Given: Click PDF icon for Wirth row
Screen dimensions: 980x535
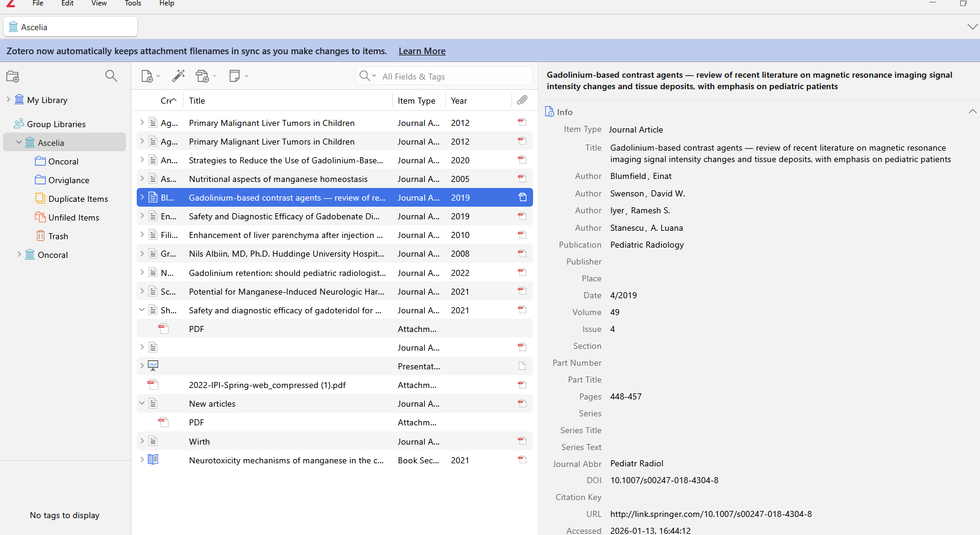Looking at the screenshot, I should [522, 442].
